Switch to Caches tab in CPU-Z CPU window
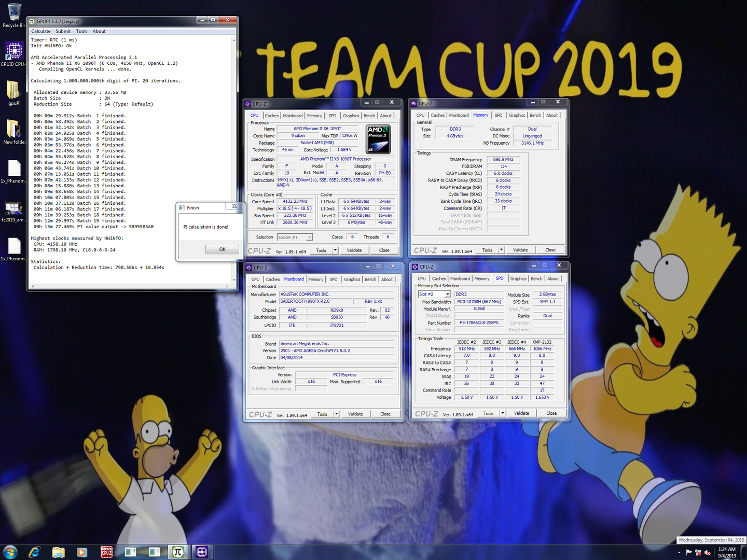747x560 pixels. click(272, 116)
